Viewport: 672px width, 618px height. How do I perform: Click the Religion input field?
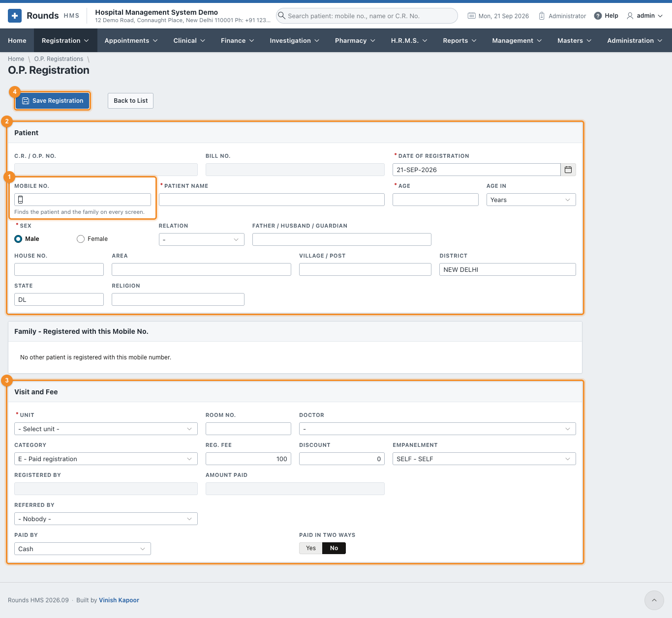178,299
